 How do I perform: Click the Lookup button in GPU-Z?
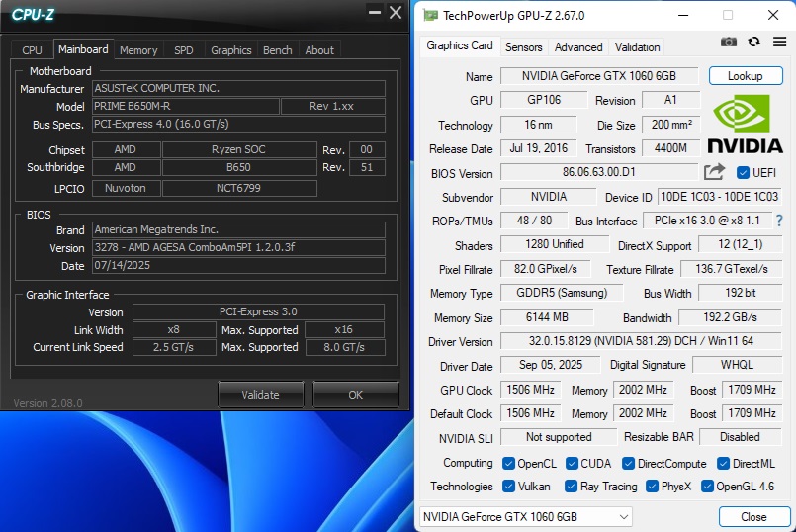746,75
